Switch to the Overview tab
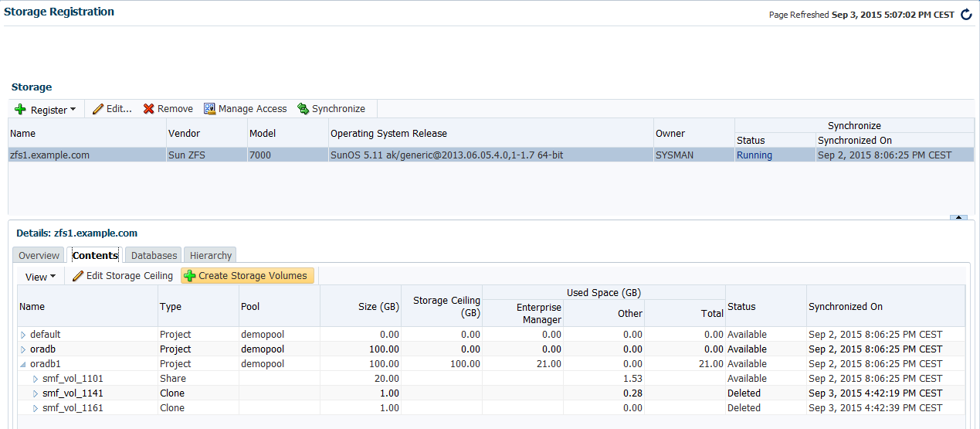980x429 pixels. 39,255
